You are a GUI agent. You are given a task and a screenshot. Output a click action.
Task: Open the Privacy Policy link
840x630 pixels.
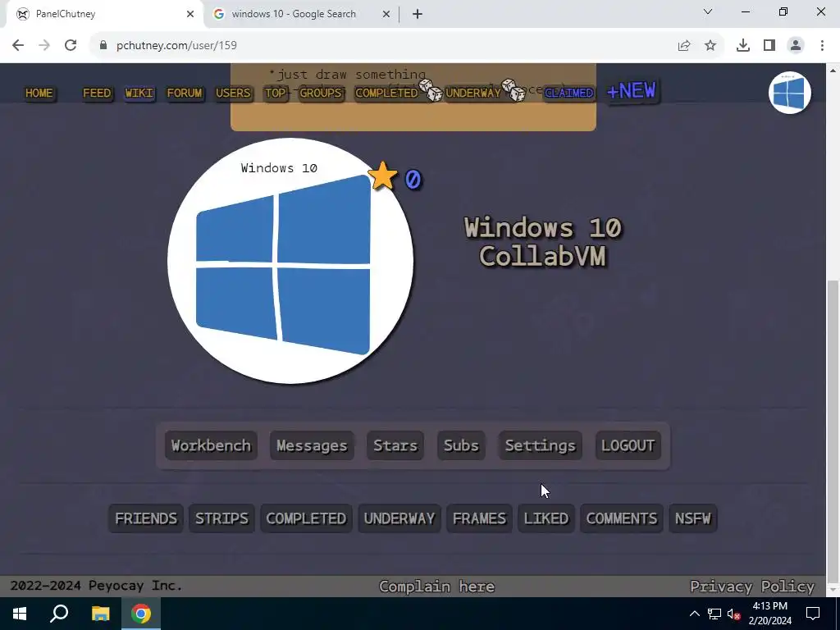coord(752,587)
